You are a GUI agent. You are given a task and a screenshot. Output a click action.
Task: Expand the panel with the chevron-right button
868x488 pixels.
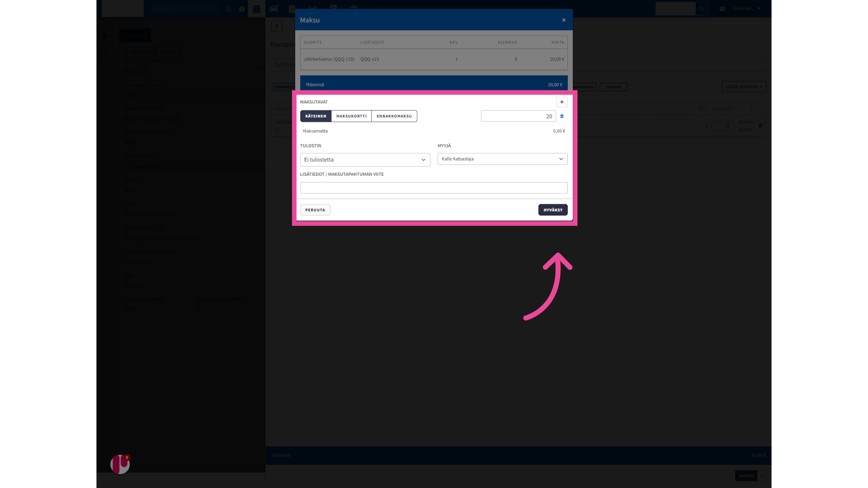click(x=277, y=26)
